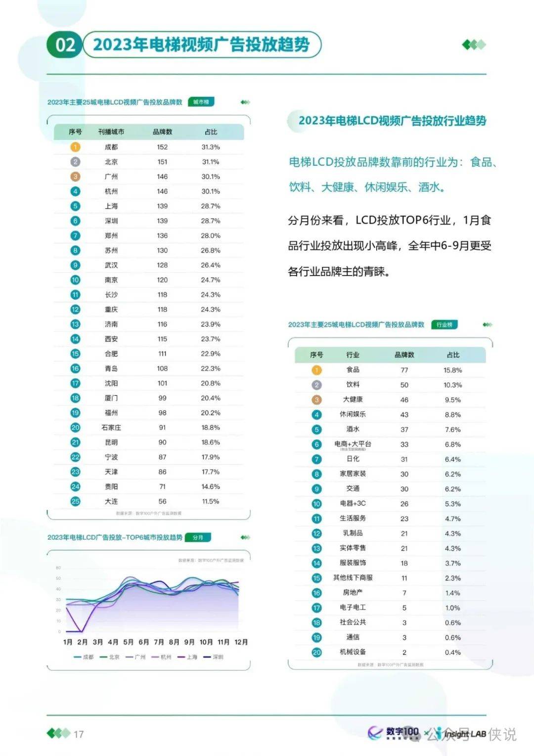The width and height of the screenshot is (534, 756).
Task: Click the 酒水 industry cell
Action: pyautogui.click(x=353, y=429)
